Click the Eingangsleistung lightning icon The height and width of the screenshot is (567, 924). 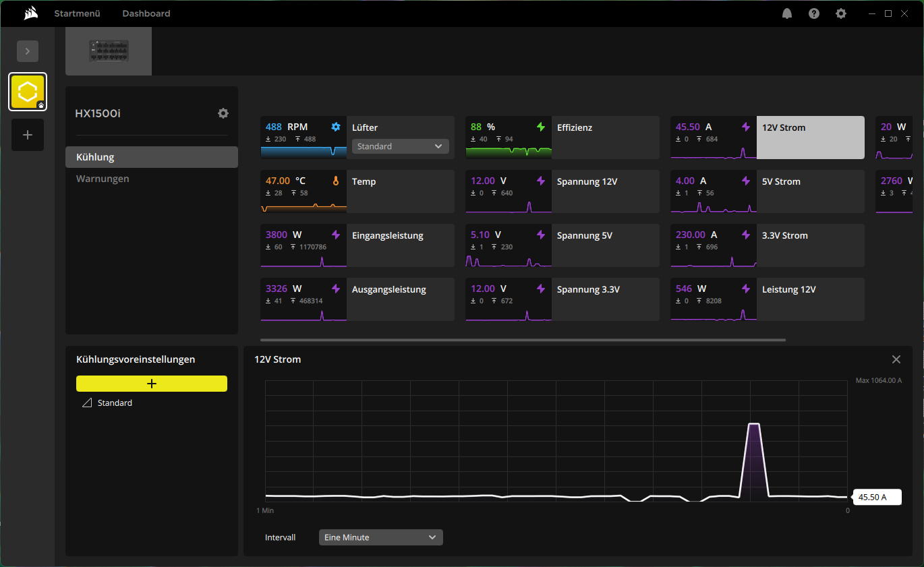336,235
